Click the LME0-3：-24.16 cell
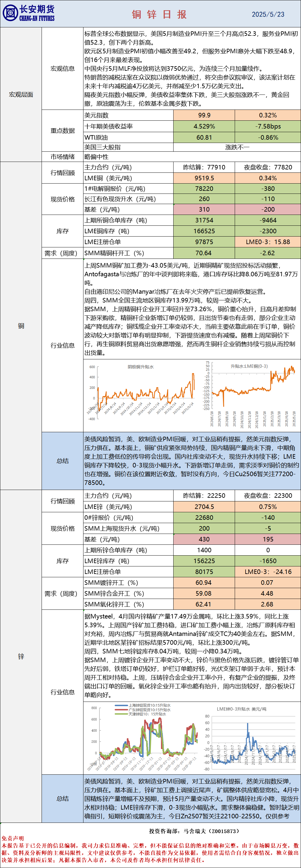 click(268, 572)
